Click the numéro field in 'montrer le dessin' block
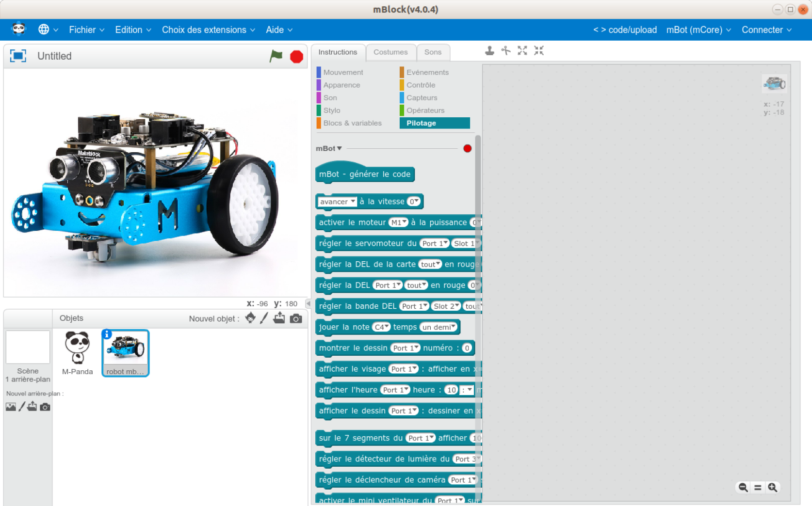Viewport: 812px width, 506px height. tap(467, 348)
